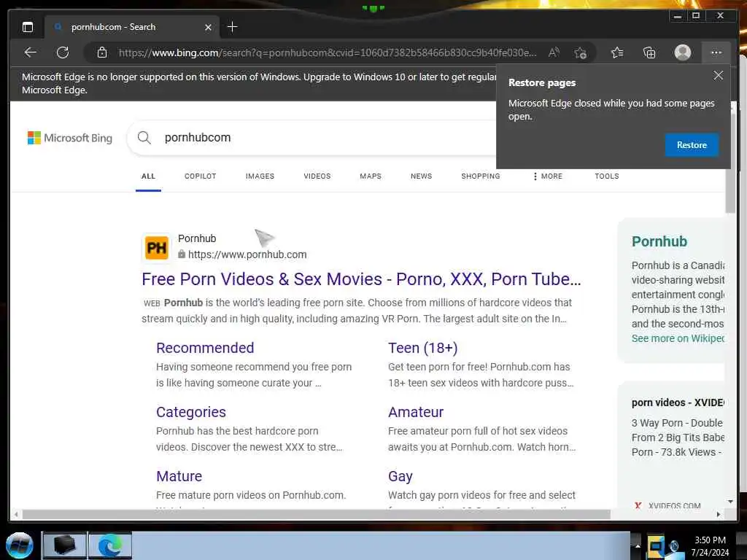Viewport: 747px width, 560px height.
Task: Add this page to favorites star icon
Action: coord(580,52)
